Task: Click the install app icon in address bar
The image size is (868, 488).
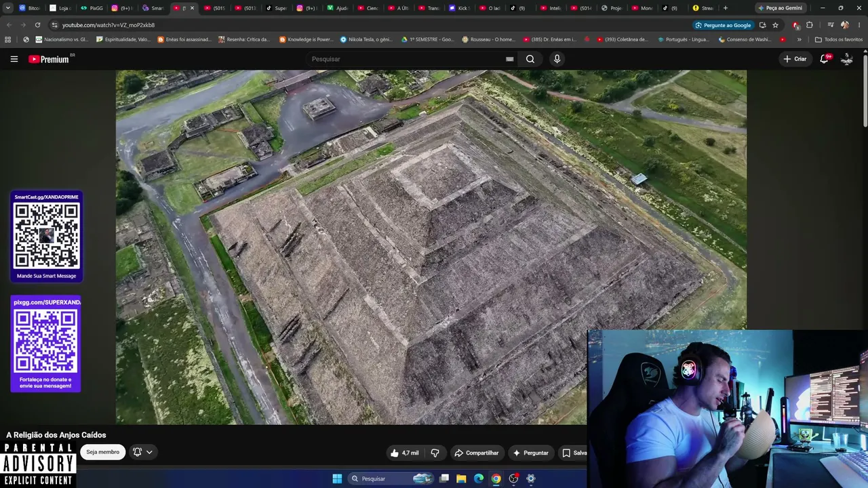Action: (x=763, y=25)
